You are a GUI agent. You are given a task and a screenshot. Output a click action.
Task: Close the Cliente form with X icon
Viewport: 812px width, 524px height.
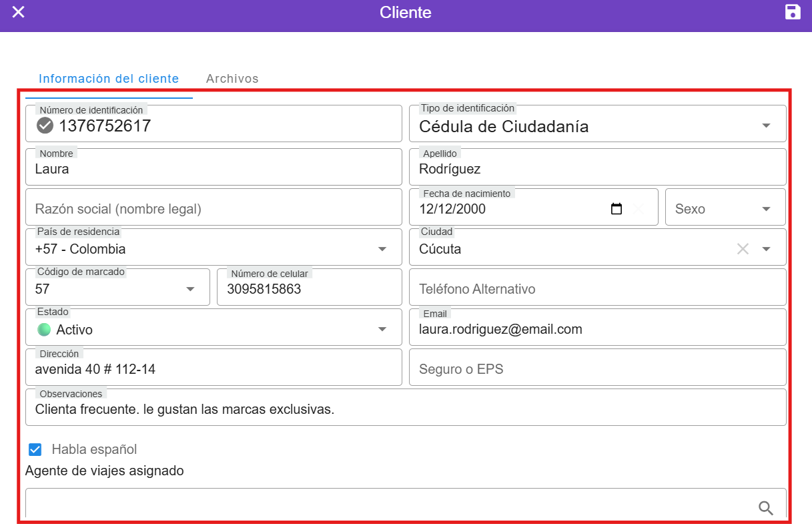[x=19, y=12]
